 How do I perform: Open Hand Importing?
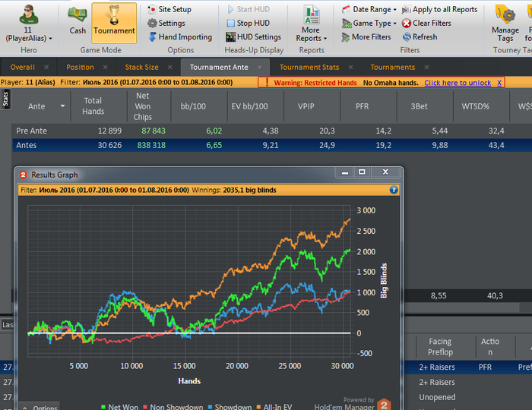click(180, 37)
